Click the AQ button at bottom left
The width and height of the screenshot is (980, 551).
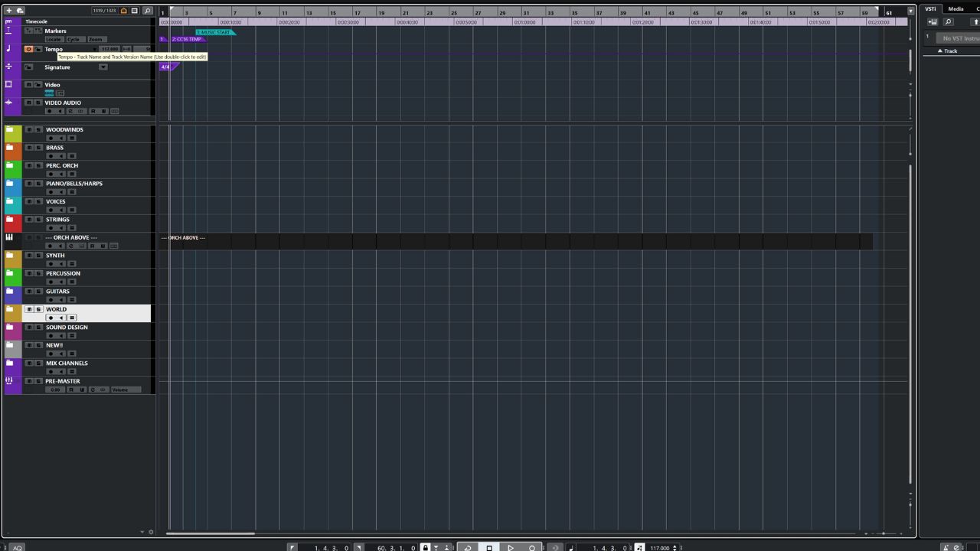click(18, 547)
